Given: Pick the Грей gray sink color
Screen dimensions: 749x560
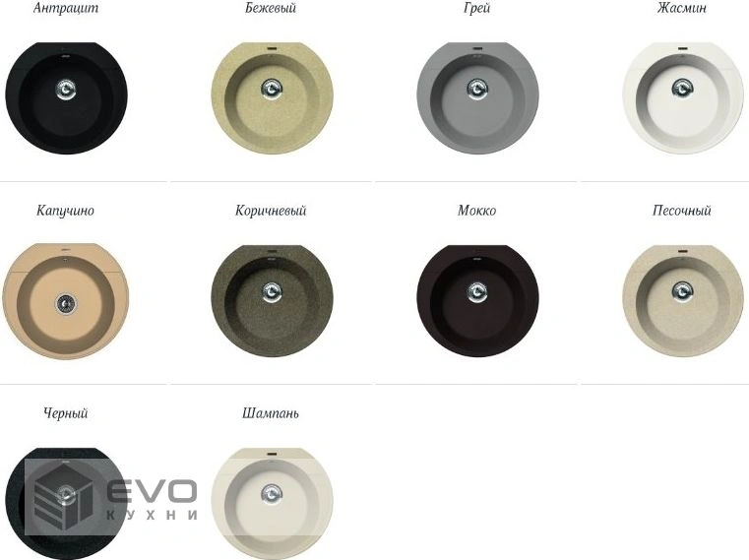Looking at the screenshot, I should point(477,98).
